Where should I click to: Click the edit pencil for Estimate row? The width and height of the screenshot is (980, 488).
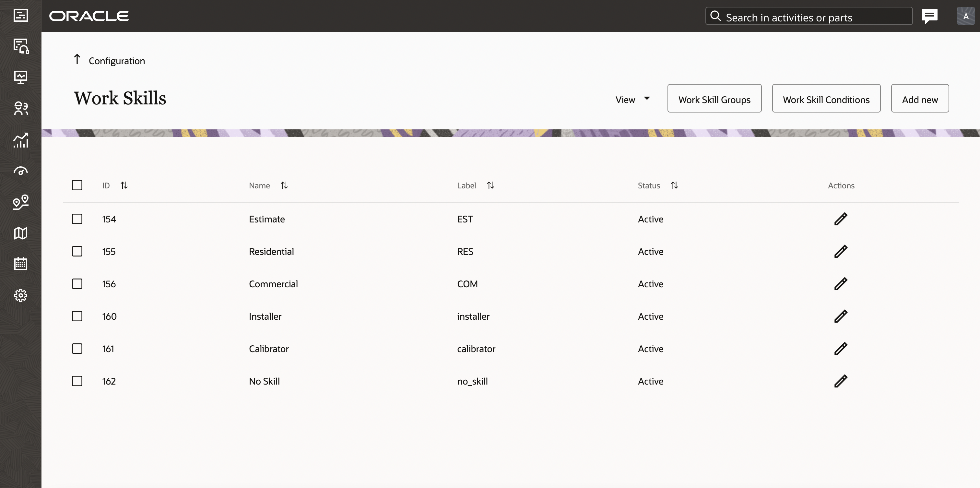pyautogui.click(x=840, y=219)
